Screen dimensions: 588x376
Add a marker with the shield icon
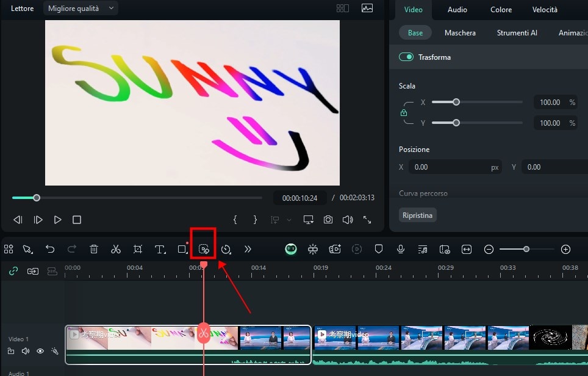click(379, 249)
